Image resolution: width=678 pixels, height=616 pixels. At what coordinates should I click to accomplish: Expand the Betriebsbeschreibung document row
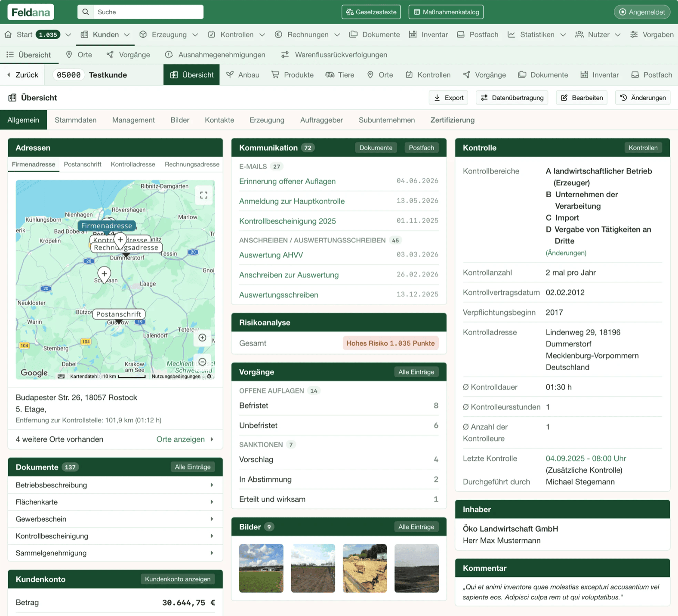[x=115, y=485]
